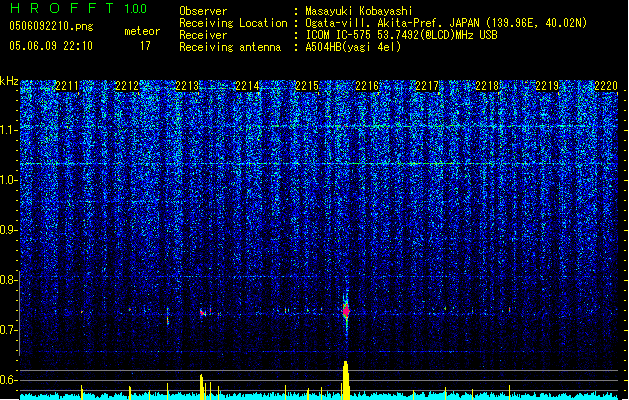
Task: Click the yellow power peak near 2213
Action: click(201, 387)
